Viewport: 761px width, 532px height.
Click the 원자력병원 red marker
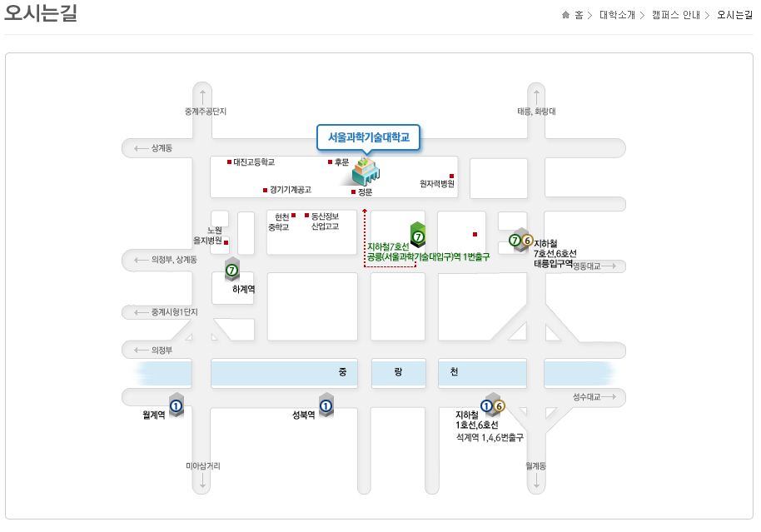(452, 175)
